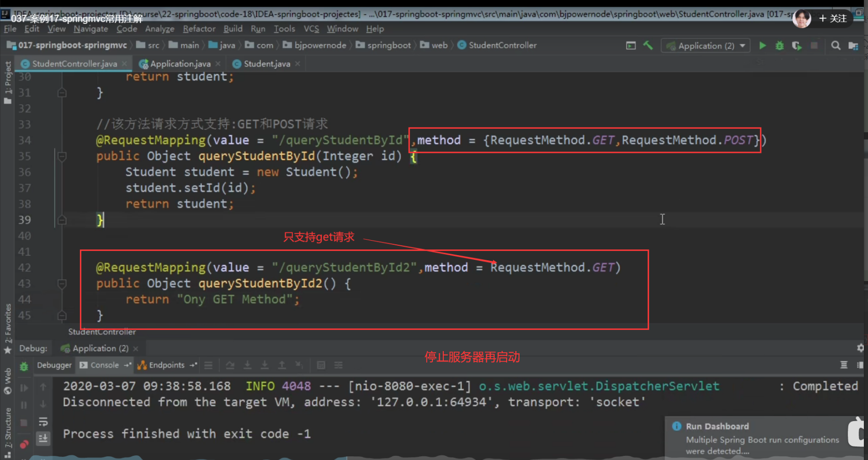Collapse method fold marker at line 35

62,156
